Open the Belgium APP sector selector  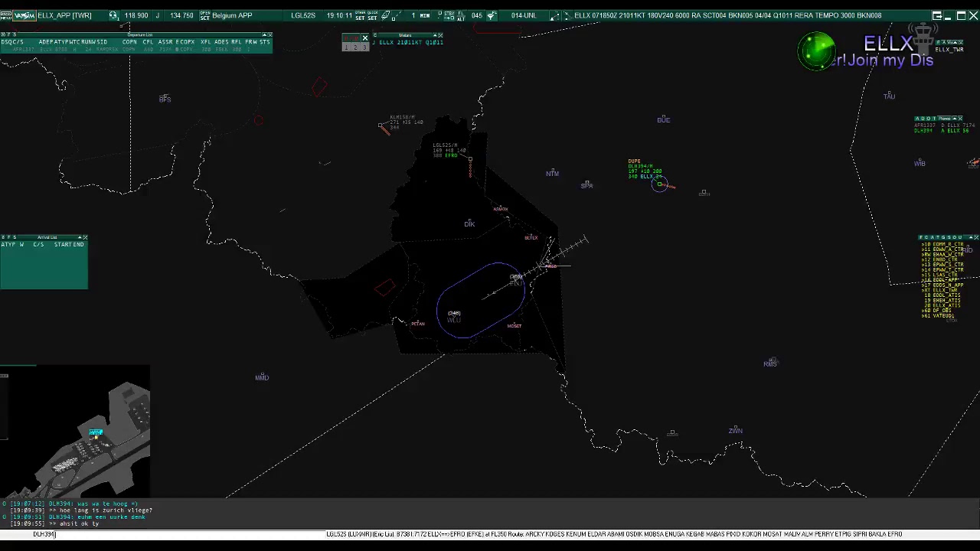coord(232,15)
